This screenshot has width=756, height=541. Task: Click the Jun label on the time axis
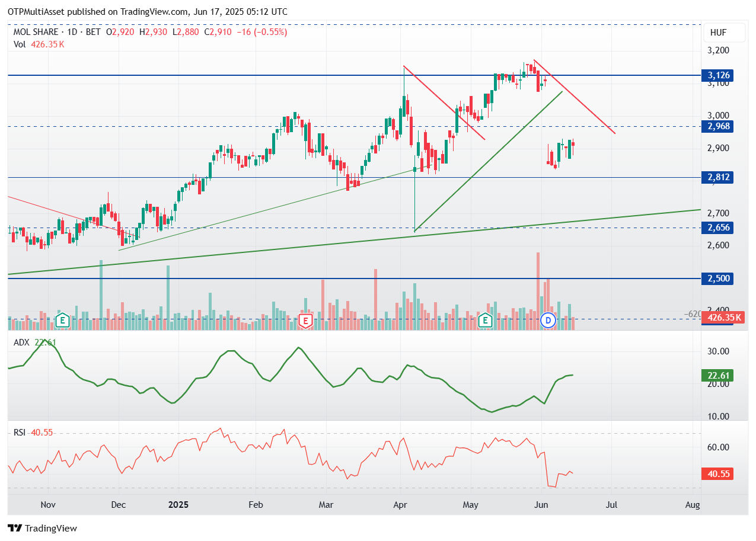[540, 505]
